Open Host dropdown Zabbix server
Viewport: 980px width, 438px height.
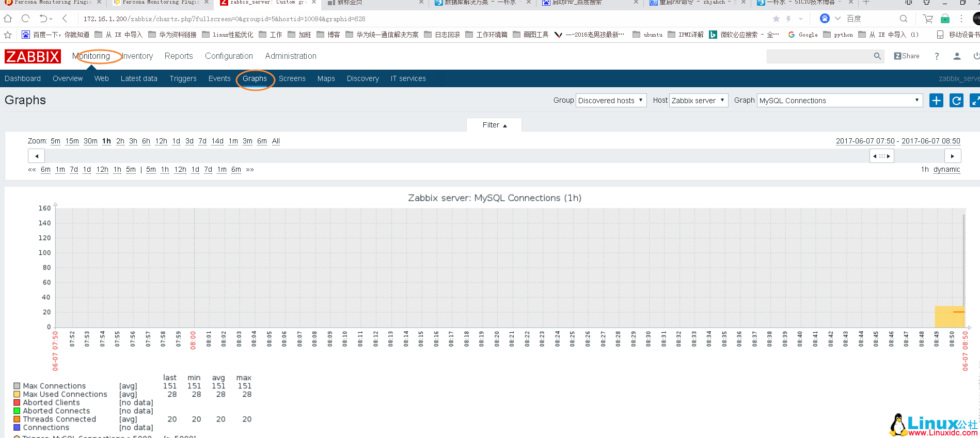click(x=698, y=101)
